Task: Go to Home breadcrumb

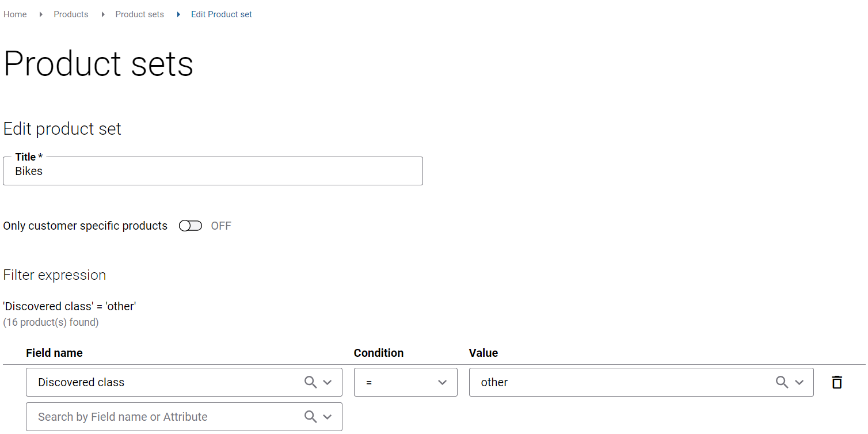Action: point(15,14)
